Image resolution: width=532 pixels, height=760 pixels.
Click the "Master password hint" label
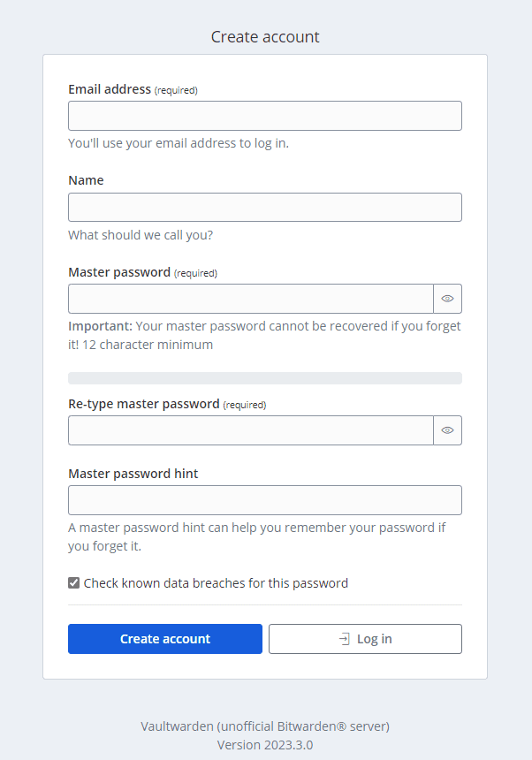[x=133, y=474]
